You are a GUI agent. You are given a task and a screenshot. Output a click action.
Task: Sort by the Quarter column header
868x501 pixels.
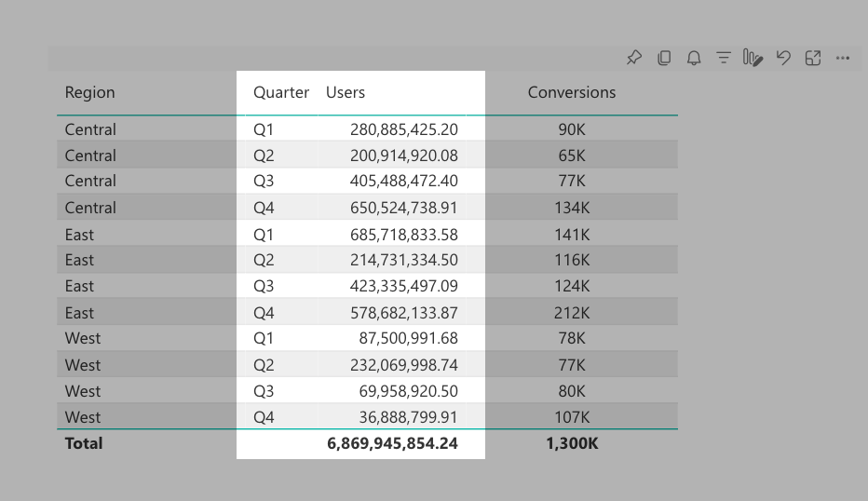[x=281, y=92]
